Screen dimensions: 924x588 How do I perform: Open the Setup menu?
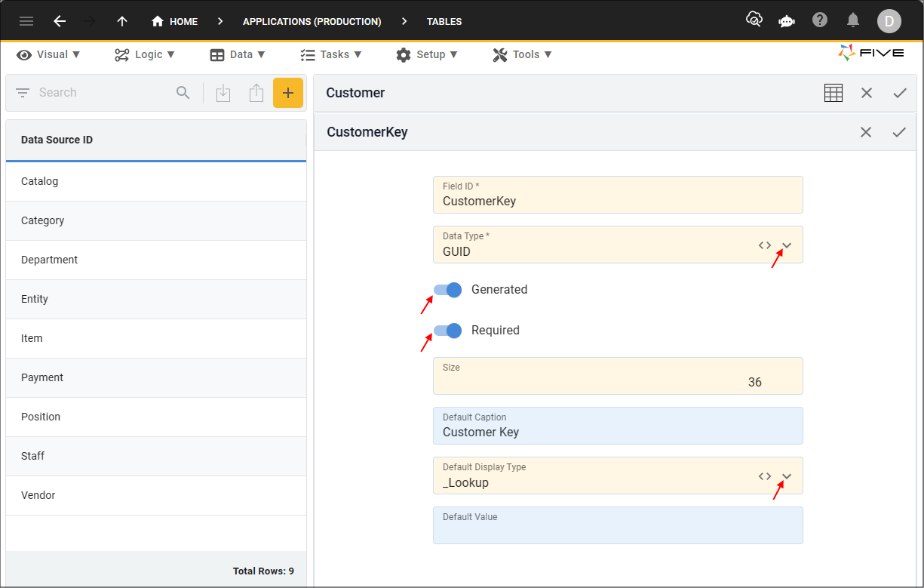point(427,54)
